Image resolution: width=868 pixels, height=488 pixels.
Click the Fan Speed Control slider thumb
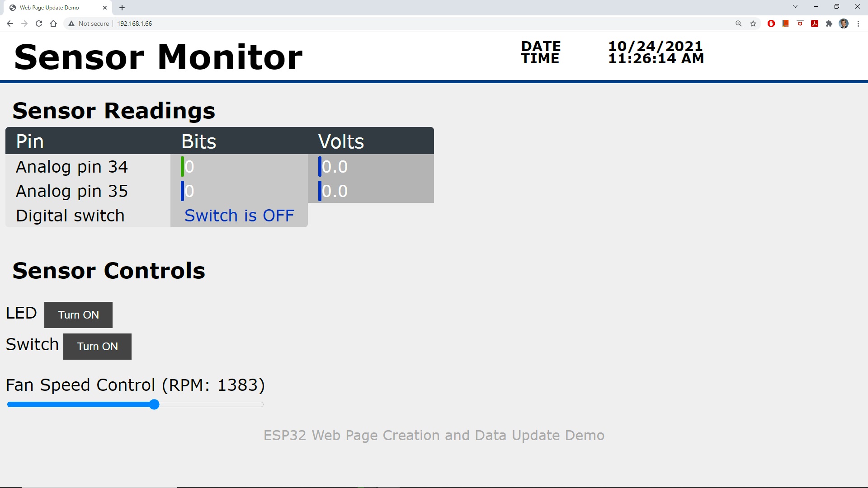[154, 404]
